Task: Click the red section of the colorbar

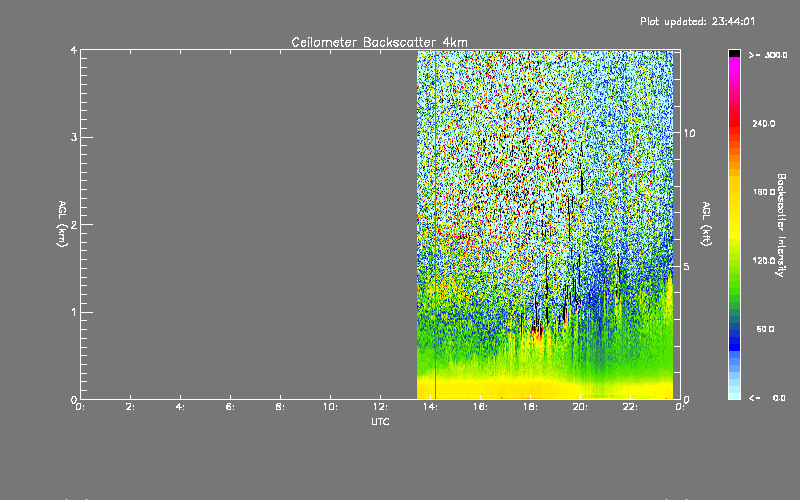Action: 734,124
